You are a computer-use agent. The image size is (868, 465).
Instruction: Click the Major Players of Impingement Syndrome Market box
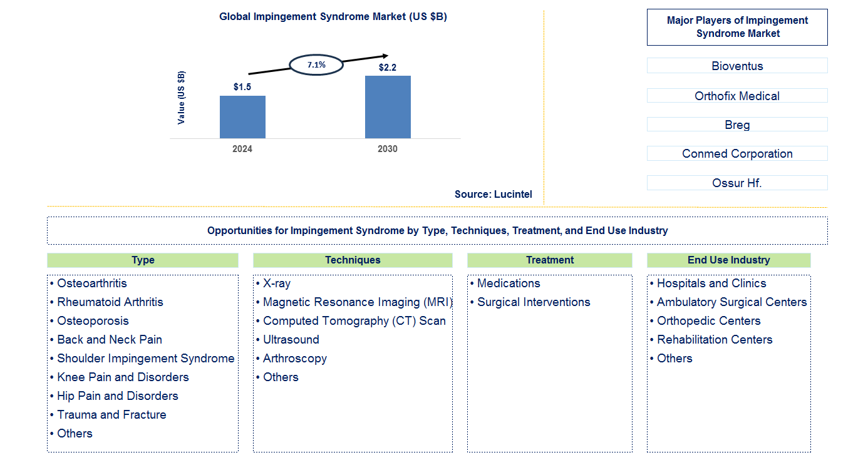(737, 27)
